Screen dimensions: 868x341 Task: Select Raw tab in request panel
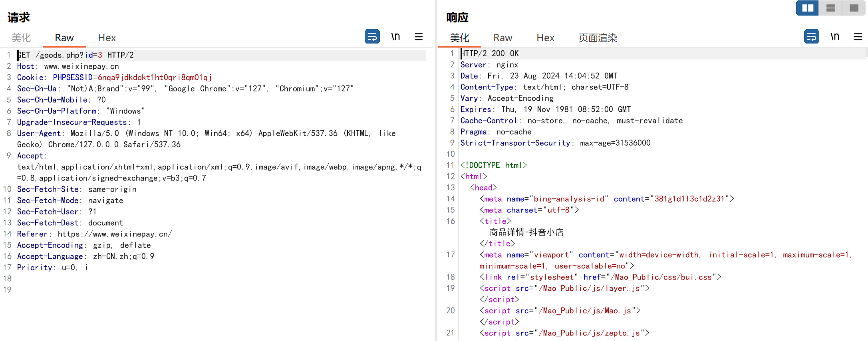(x=64, y=38)
